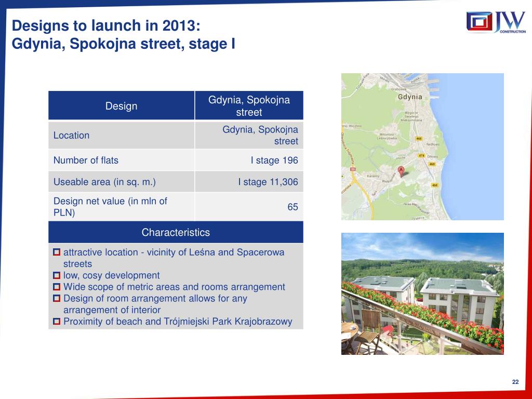The image size is (532, 399).
Task: Click the 'Gdynia, Spokojna street' header cell
Action: tap(249, 105)
